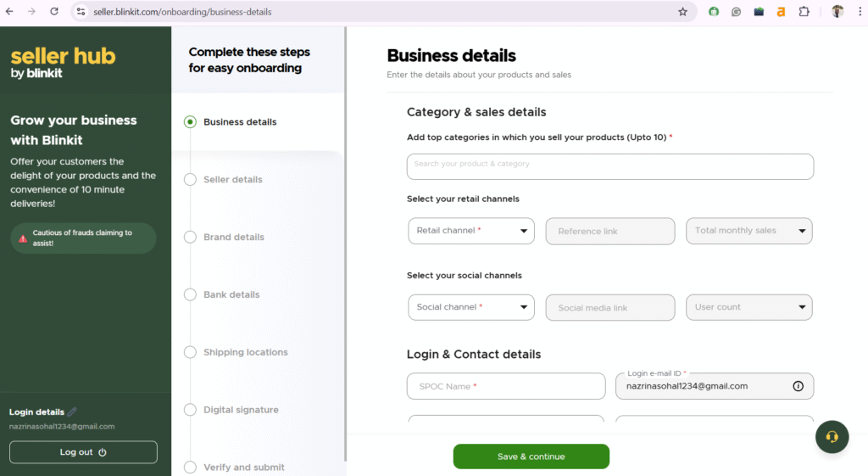Select the Bank details step radio
This screenshot has width=868, height=476.
point(191,295)
